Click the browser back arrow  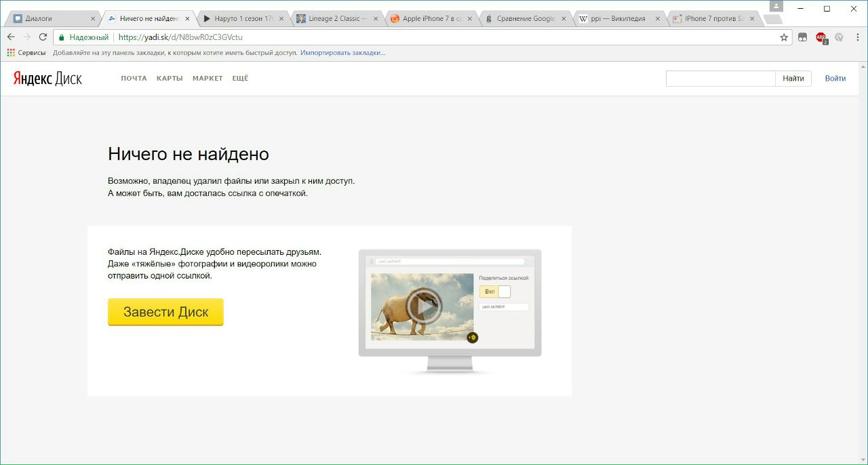(x=11, y=37)
